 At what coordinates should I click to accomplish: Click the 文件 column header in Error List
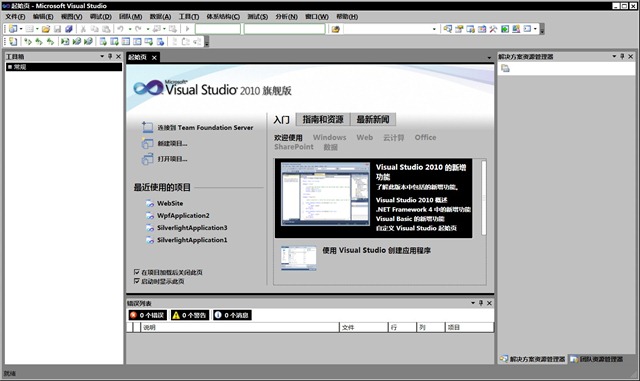click(363, 327)
